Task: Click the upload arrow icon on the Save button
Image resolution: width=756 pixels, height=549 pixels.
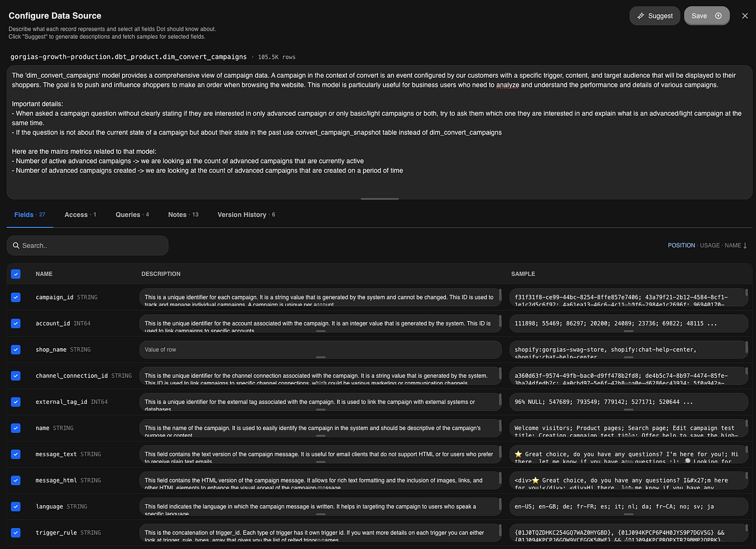Action: point(718,16)
